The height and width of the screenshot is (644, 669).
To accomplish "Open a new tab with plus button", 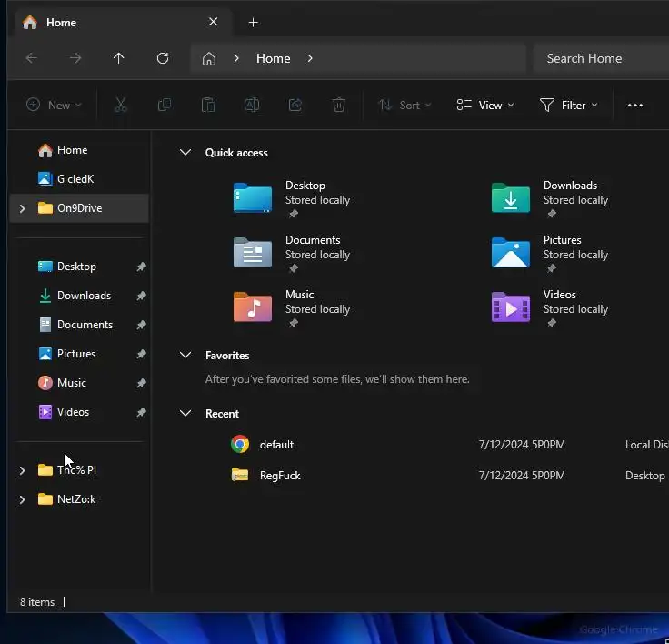I will [253, 22].
